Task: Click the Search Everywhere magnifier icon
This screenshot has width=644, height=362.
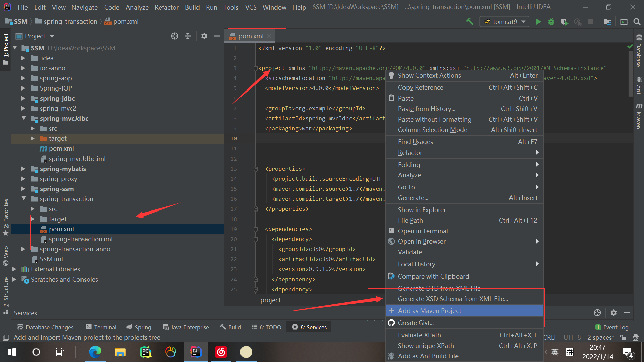Action: click(637, 22)
